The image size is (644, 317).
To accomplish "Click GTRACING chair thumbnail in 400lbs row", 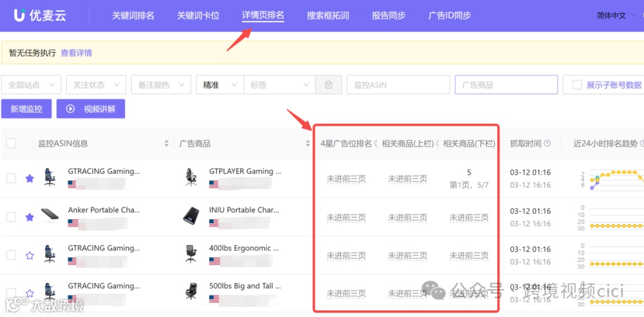I will pos(49,254).
